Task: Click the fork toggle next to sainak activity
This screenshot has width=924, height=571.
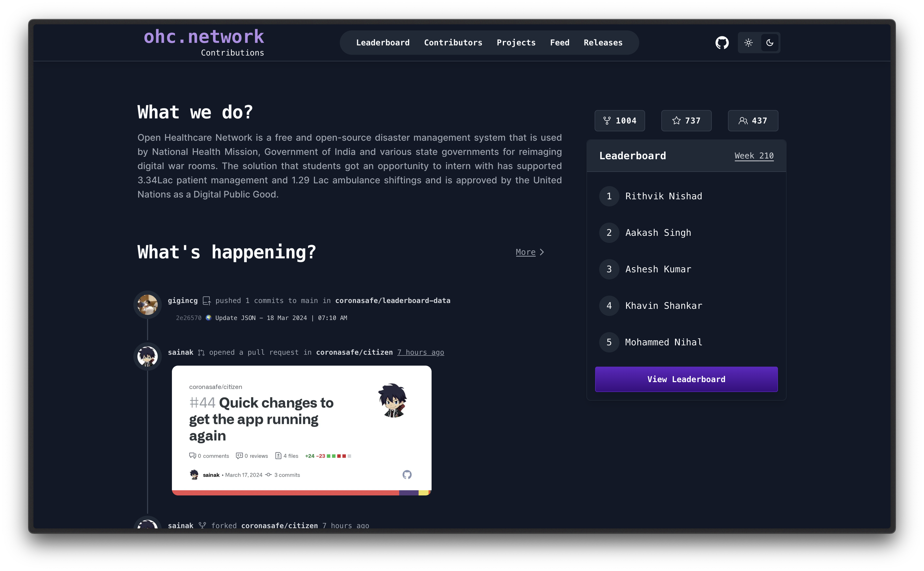Action: (203, 525)
